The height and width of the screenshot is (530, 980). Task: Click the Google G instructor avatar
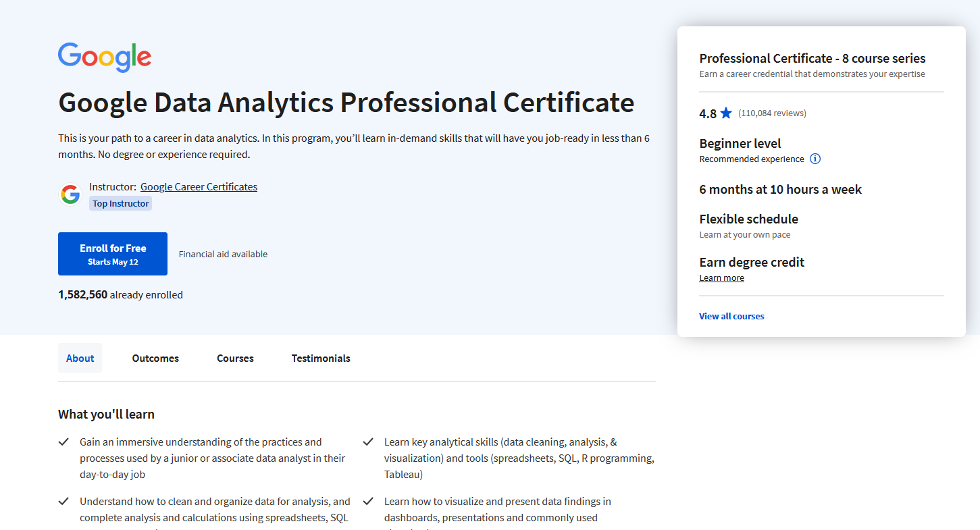click(x=70, y=194)
